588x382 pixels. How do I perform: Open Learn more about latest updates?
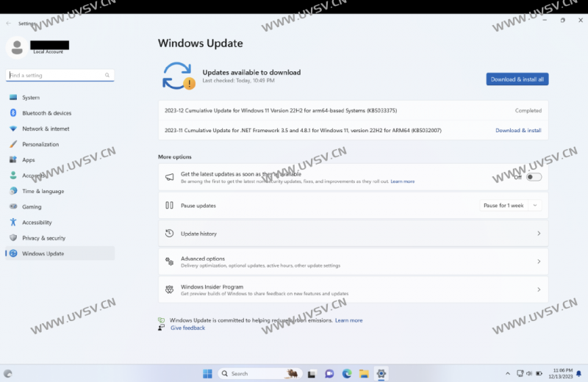[x=402, y=181]
